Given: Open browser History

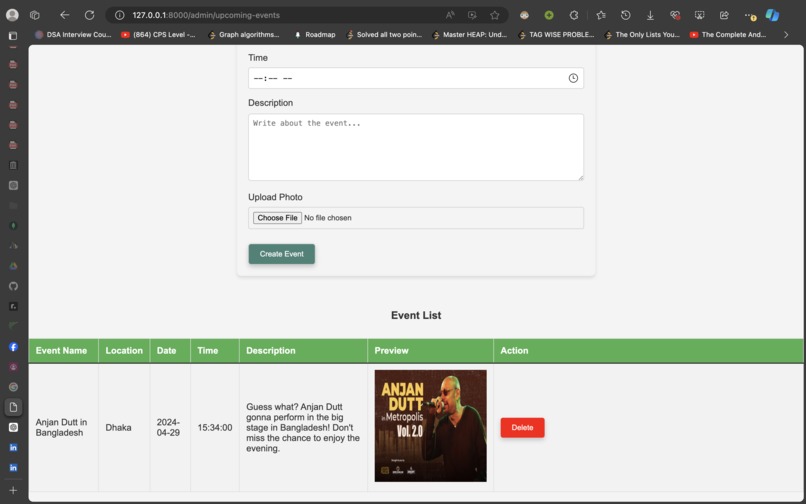Looking at the screenshot, I should tap(626, 15).
